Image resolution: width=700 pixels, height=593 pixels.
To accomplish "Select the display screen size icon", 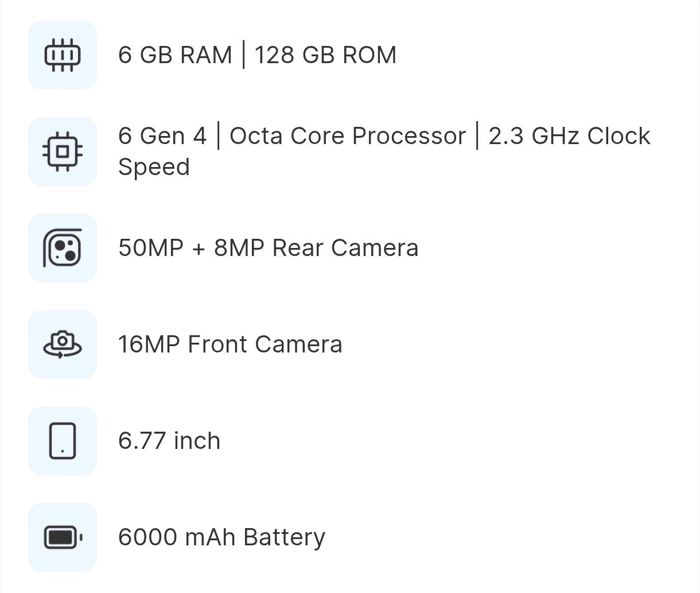I will pyautogui.click(x=63, y=441).
